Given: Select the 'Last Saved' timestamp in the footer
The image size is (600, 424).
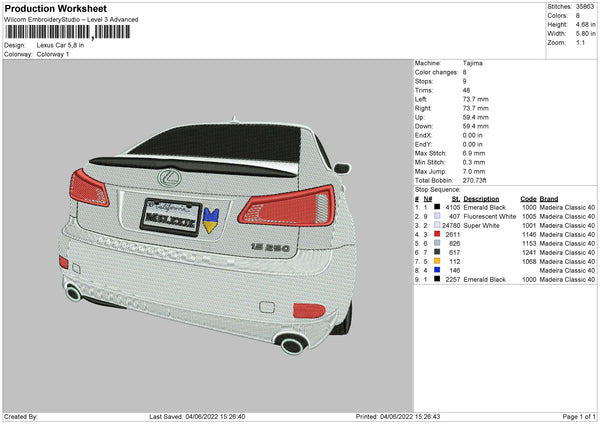Looking at the screenshot, I should click(x=197, y=416).
